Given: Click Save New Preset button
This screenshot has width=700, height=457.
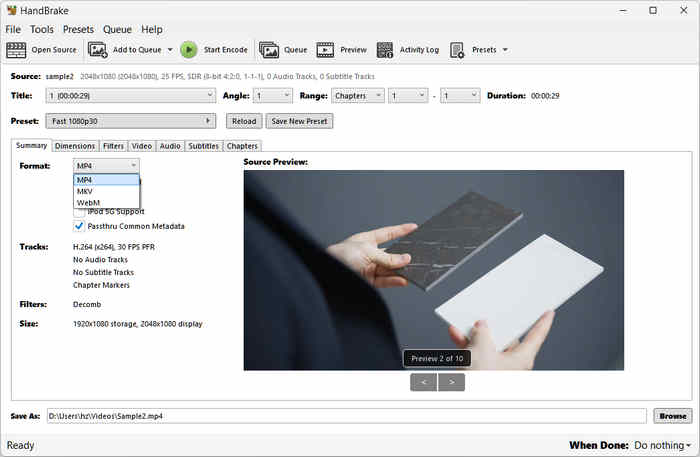Looking at the screenshot, I should point(299,121).
